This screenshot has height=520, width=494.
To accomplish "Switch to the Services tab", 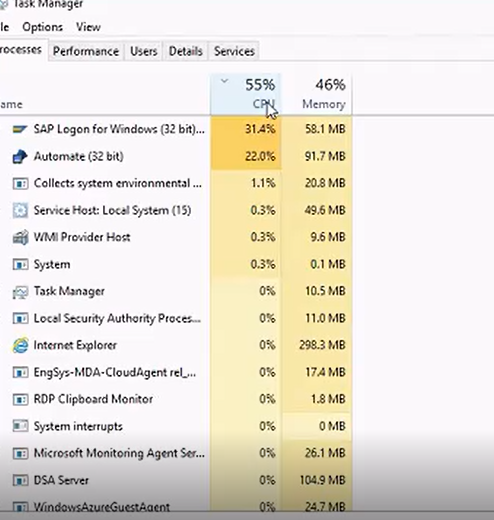I will (x=234, y=51).
